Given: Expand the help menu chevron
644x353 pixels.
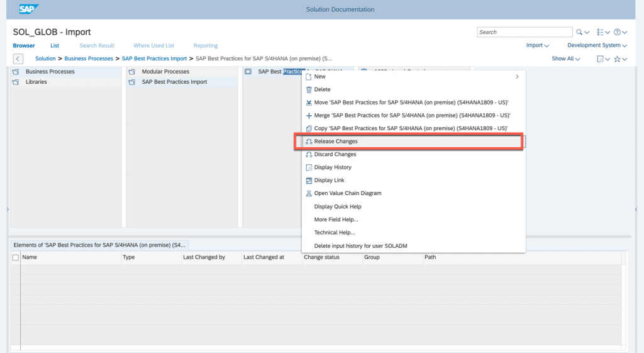Looking at the screenshot, I should point(625,33).
